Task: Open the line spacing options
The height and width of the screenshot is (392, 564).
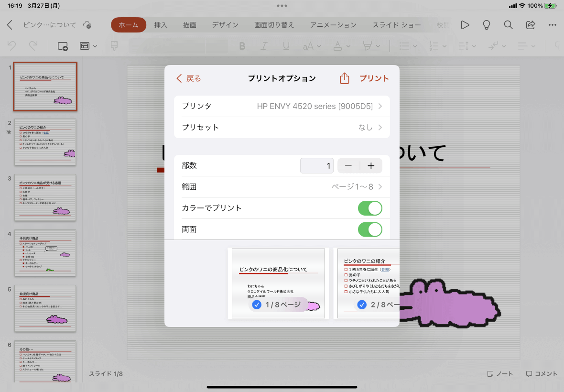Action: (467, 46)
